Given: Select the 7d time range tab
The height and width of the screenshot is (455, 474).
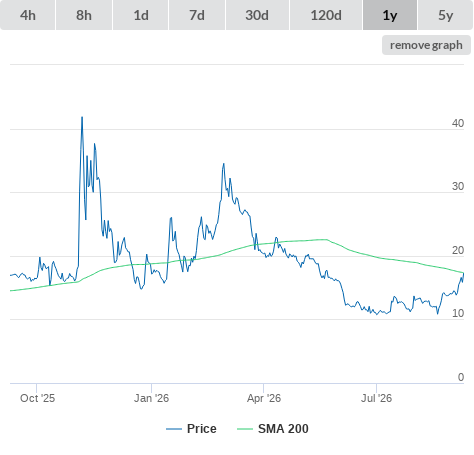Looking at the screenshot, I should pos(197,15).
